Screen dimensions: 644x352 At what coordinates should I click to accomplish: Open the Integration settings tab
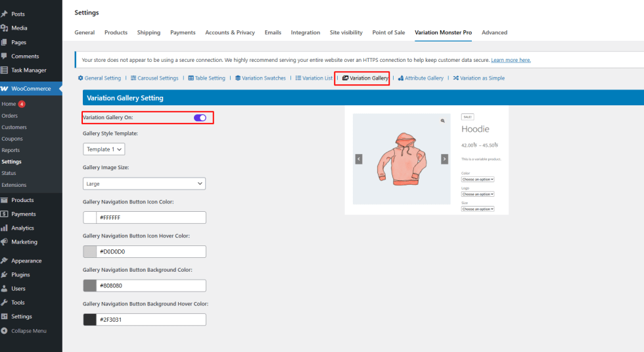click(x=305, y=32)
